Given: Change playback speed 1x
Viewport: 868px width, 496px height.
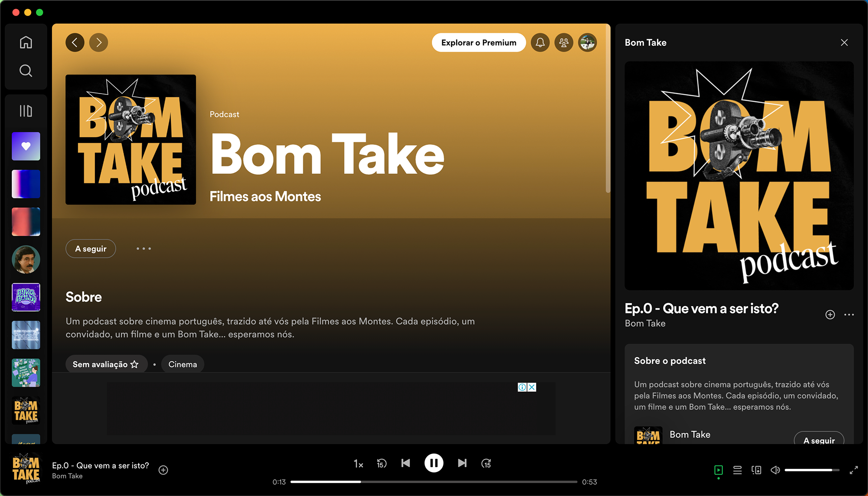Looking at the screenshot, I should click(x=359, y=464).
